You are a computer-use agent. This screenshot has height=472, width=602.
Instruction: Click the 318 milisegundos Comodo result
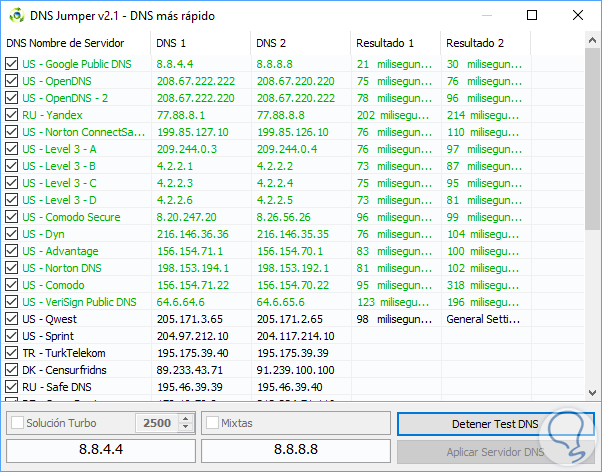point(483,285)
